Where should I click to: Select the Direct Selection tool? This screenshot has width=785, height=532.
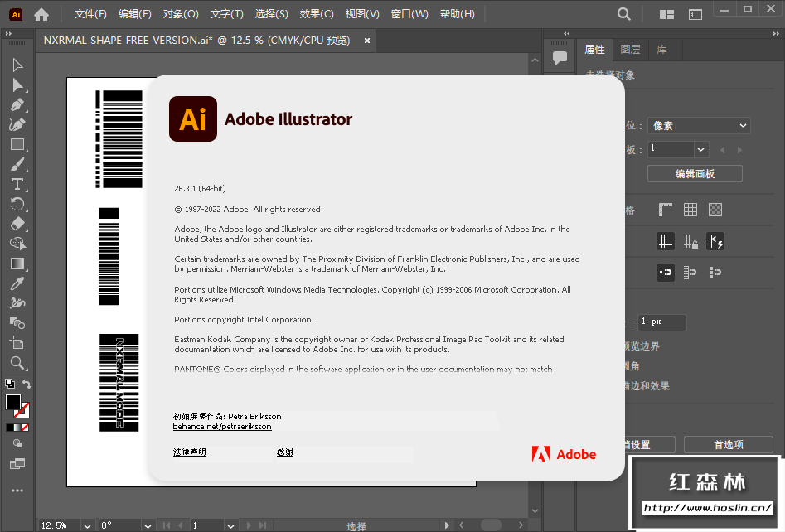point(17,85)
